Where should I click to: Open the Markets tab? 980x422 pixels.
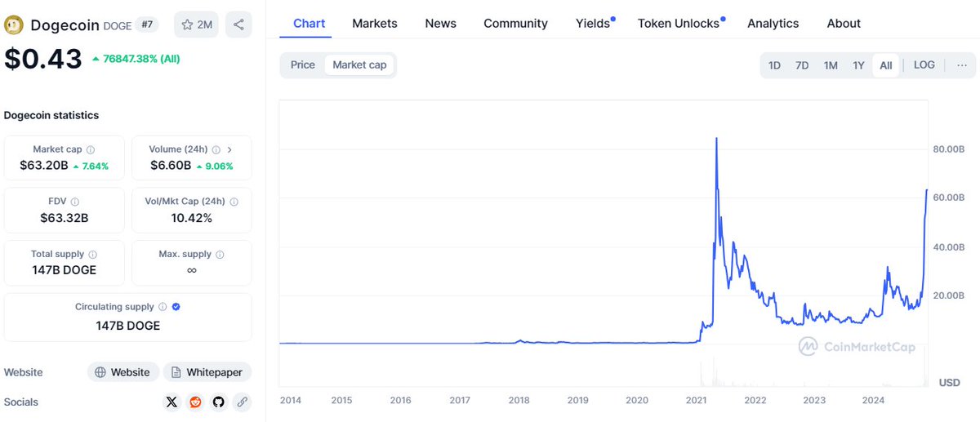click(375, 24)
